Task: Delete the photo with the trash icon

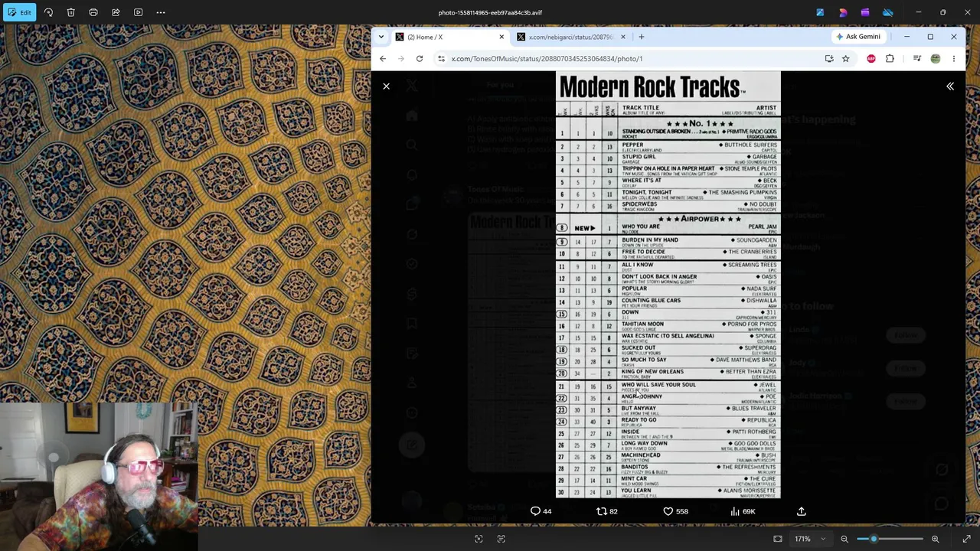Action: 70,12
